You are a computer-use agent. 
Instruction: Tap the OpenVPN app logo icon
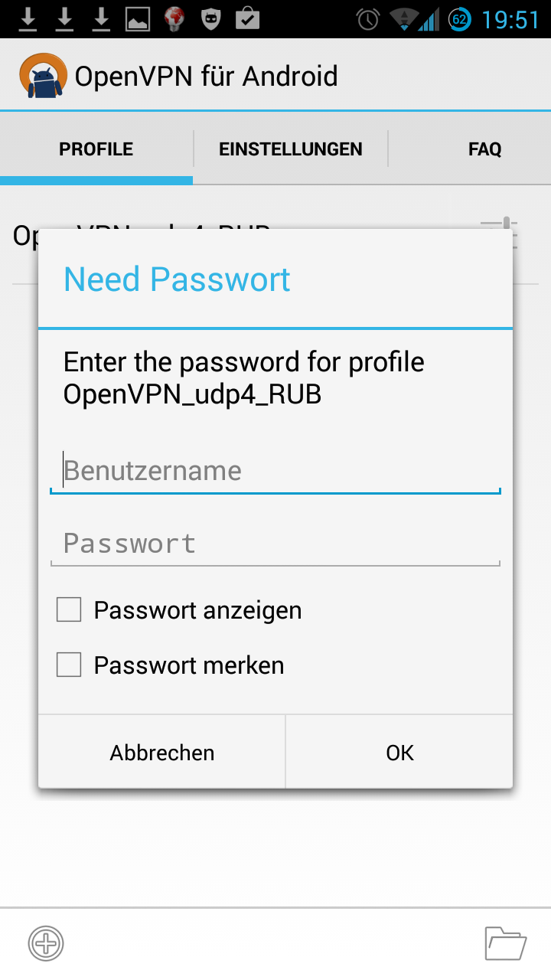pos(43,76)
